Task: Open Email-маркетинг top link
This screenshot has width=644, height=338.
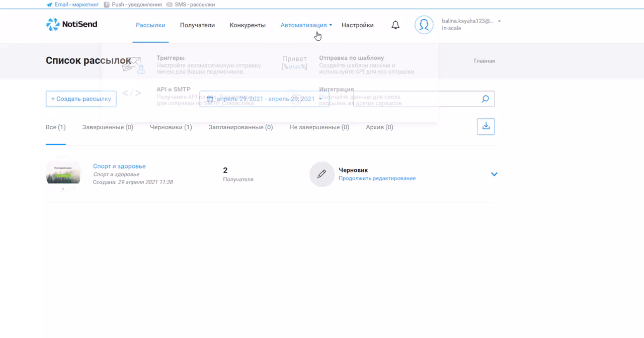Action: coord(76,5)
